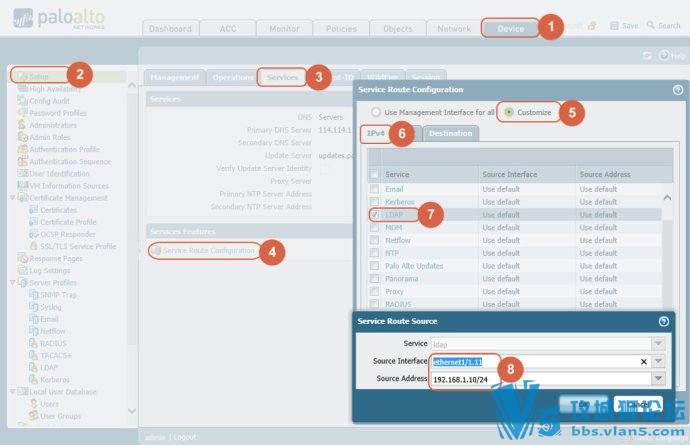This screenshot has height=445, width=690.
Task: Open help for Service Route Source
Action: [664, 321]
